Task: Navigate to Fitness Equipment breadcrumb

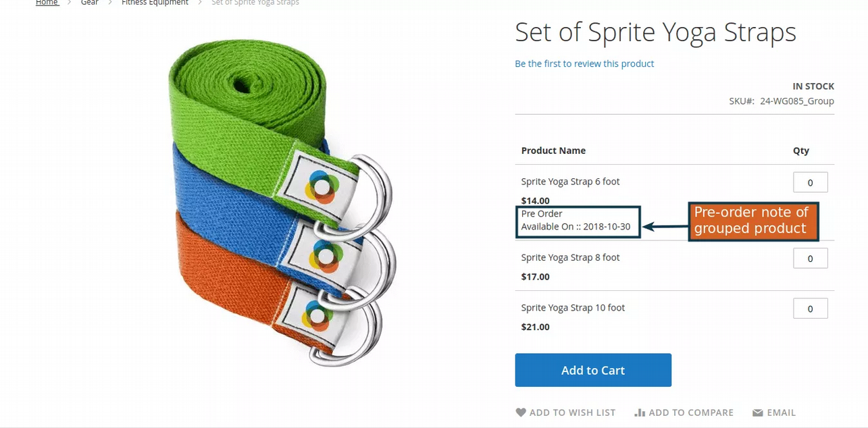Action: [155, 3]
